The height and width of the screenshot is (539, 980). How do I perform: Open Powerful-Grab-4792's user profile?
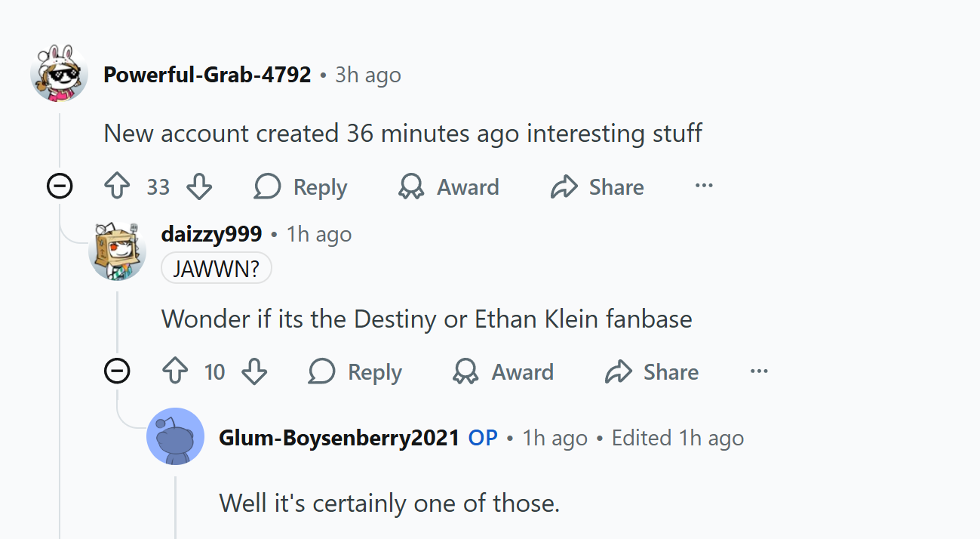click(207, 75)
